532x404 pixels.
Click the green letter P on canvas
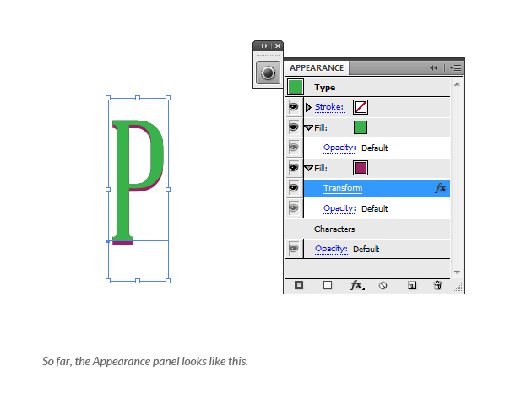point(123,180)
